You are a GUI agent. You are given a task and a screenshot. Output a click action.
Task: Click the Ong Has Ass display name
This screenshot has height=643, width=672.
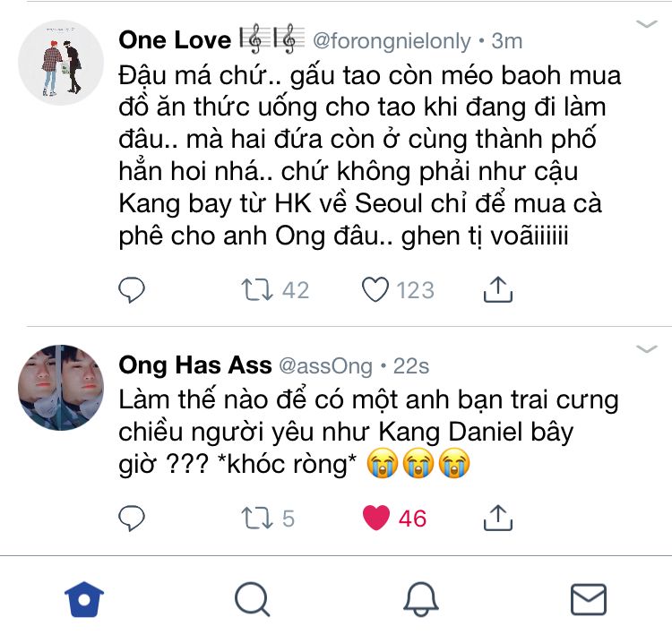(194, 365)
